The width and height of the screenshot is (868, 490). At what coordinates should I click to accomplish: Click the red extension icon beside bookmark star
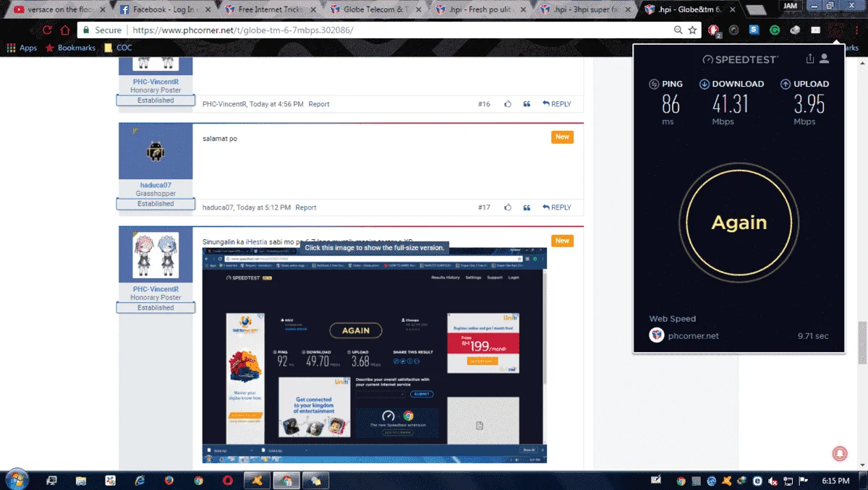[x=713, y=30]
